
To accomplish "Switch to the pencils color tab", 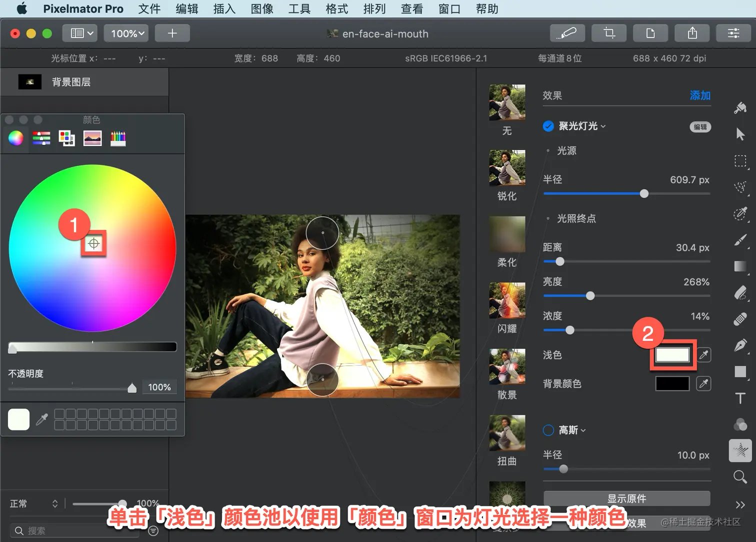I will point(118,138).
